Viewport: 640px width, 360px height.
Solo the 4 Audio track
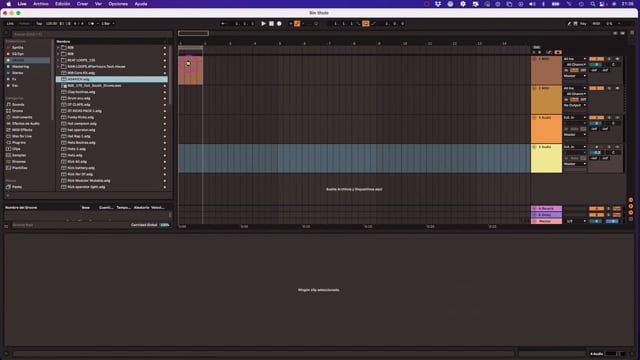click(609, 147)
